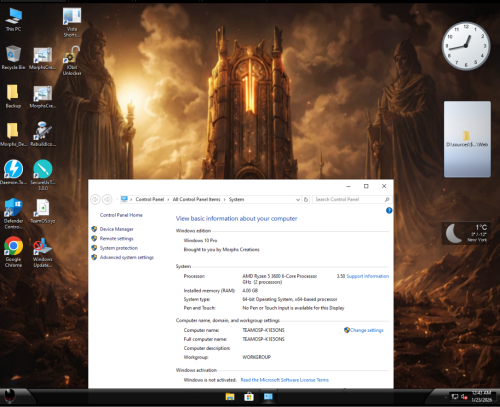Open the Vista Shortcut desktop icon

tap(72, 22)
